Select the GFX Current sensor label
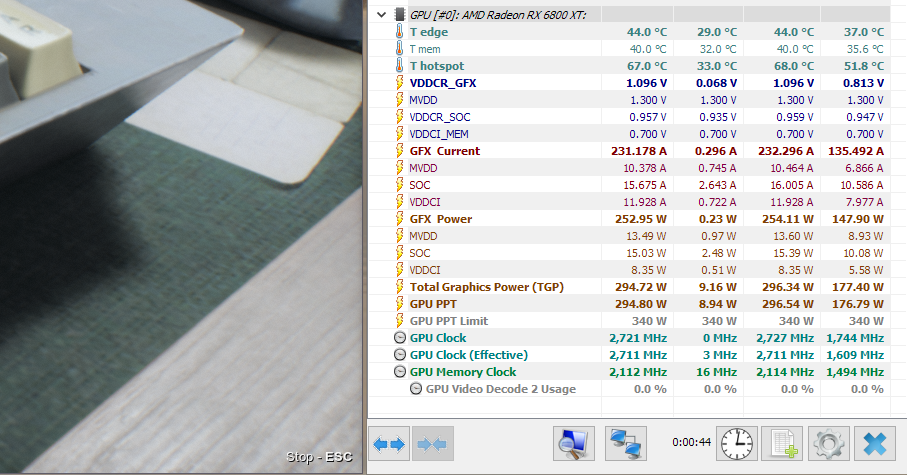The height and width of the screenshot is (475, 907). (445, 151)
